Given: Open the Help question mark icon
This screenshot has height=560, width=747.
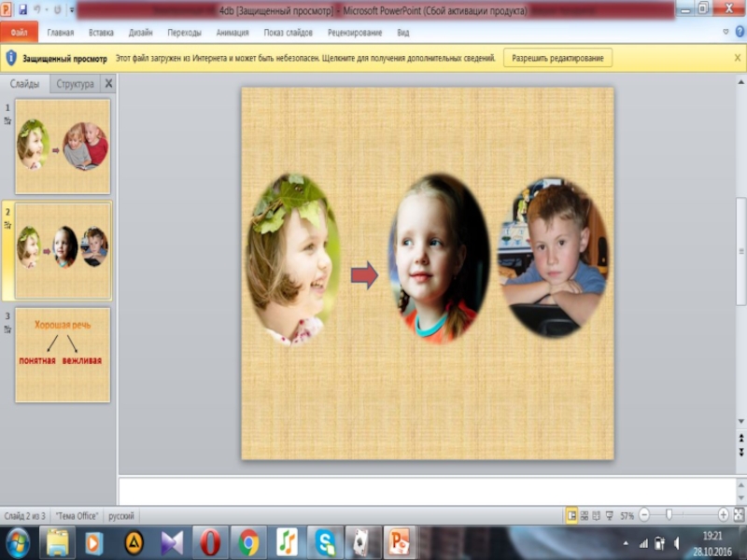Looking at the screenshot, I should pyautogui.click(x=739, y=32).
